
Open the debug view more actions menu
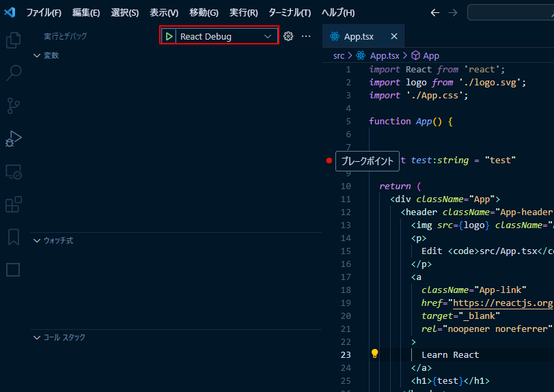pyautogui.click(x=306, y=36)
